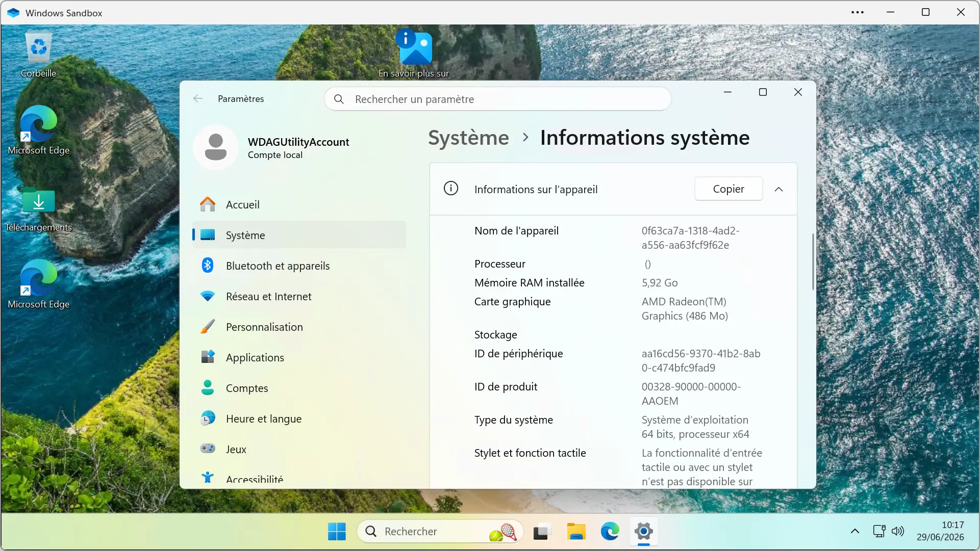Click the 'Compte local' text

275,155
